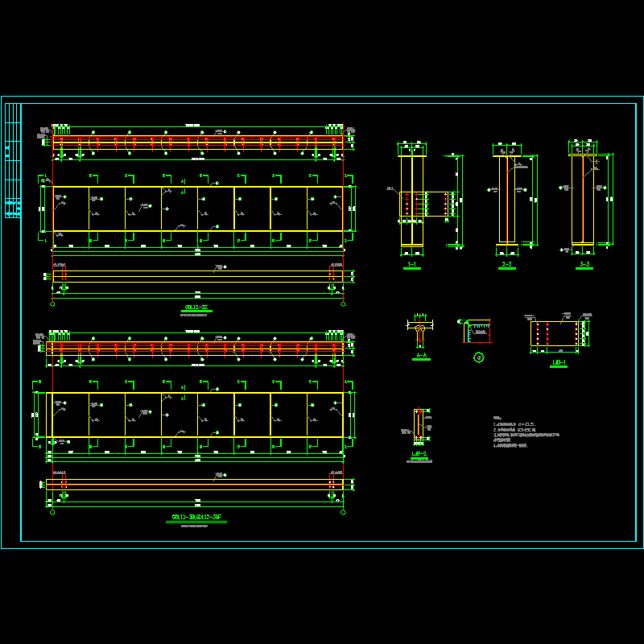Click the GDL12-3Z drawing title label
Viewport: 644px width, 644px height.
pyautogui.click(x=197, y=307)
